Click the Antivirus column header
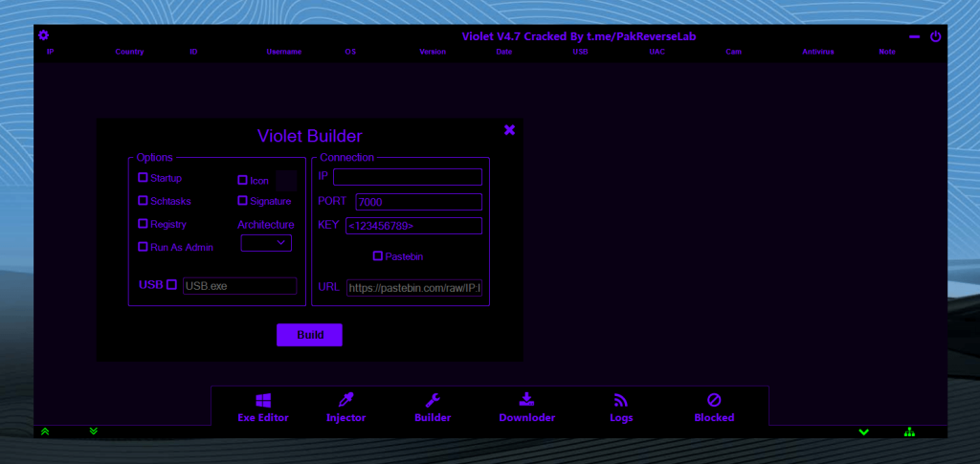The image size is (980, 464). pyautogui.click(x=818, y=52)
